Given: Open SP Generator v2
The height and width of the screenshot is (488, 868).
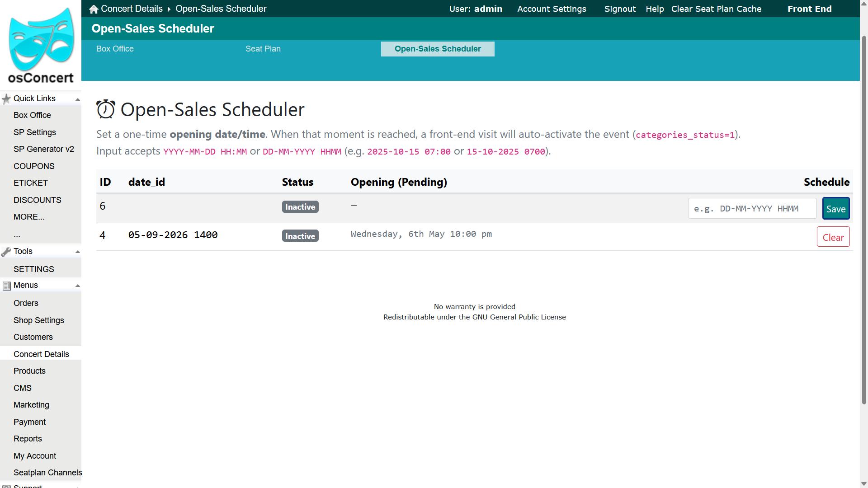Looking at the screenshot, I should point(44,149).
